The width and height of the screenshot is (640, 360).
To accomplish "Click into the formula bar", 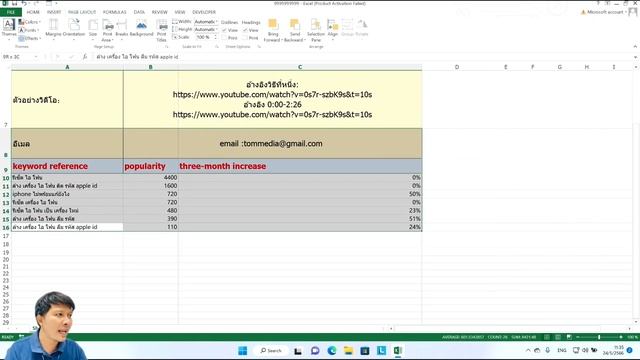I will pos(363,57).
